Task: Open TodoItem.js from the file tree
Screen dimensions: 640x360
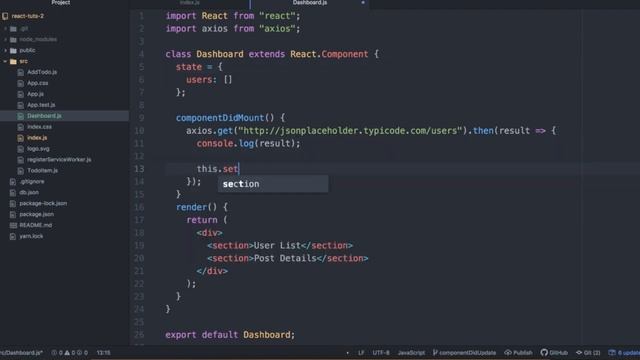Action: click(42, 171)
